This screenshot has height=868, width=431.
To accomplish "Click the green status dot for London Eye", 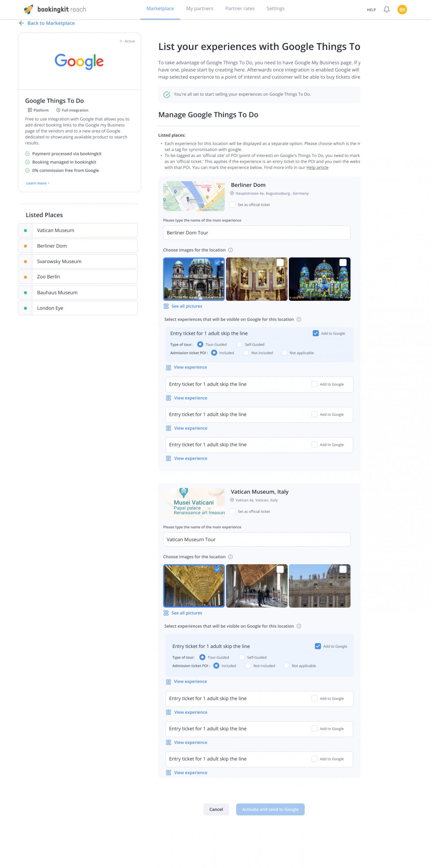I will pos(25,308).
